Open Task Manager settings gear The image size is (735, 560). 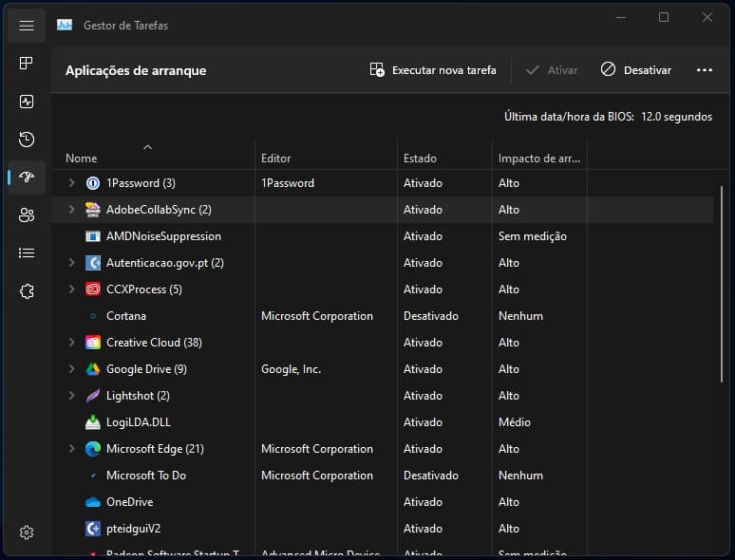pos(27,532)
